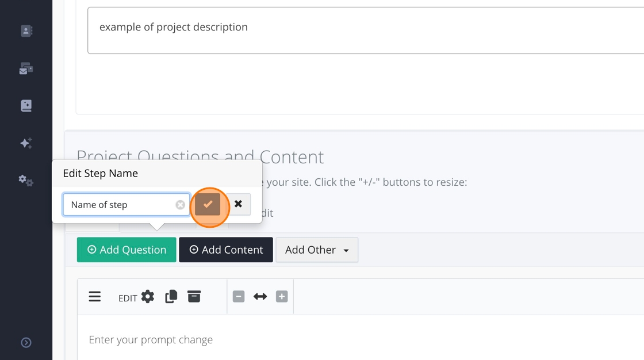Click Add Content button
Viewport: 644px width, 360px height.
coord(226,250)
